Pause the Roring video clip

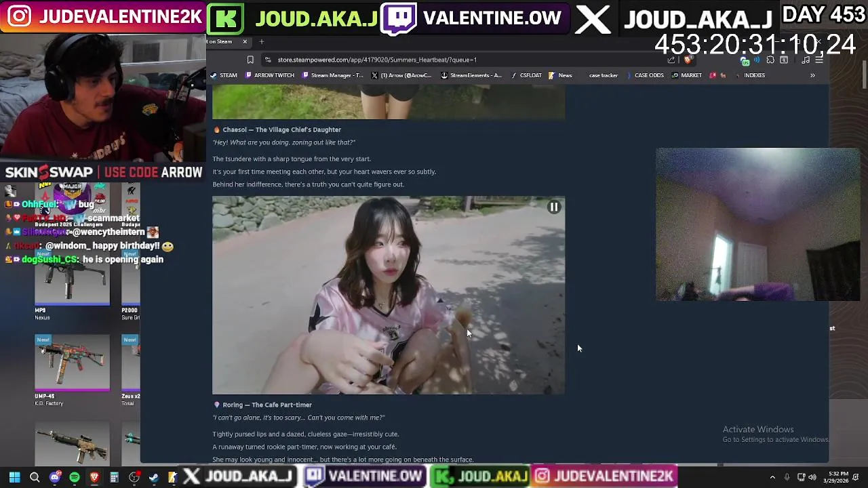pos(554,207)
